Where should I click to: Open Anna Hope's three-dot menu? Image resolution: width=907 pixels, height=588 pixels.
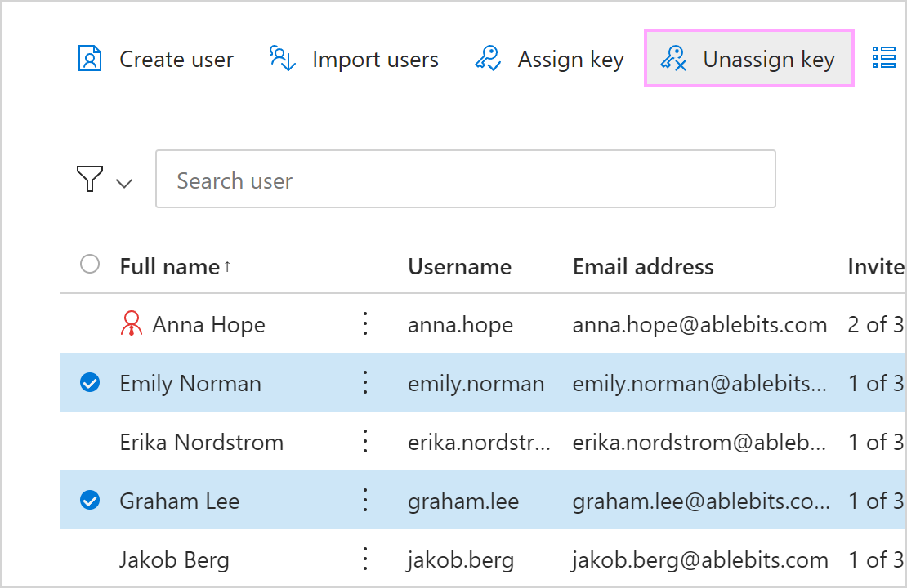[x=365, y=323]
